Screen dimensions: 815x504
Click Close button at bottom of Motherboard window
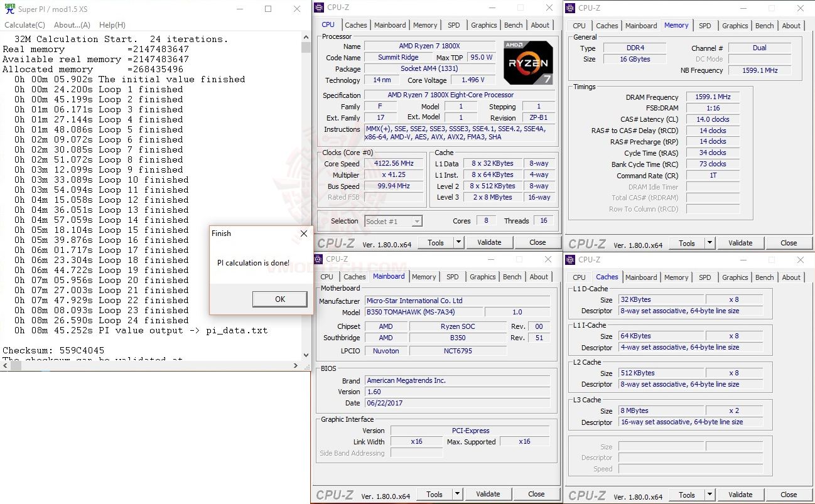tap(536, 494)
